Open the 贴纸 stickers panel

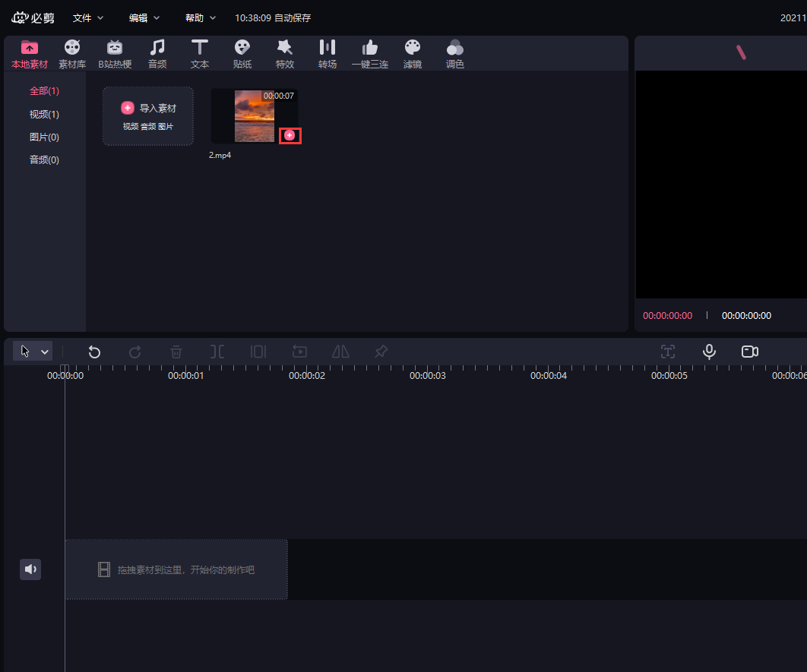[242, 54]
